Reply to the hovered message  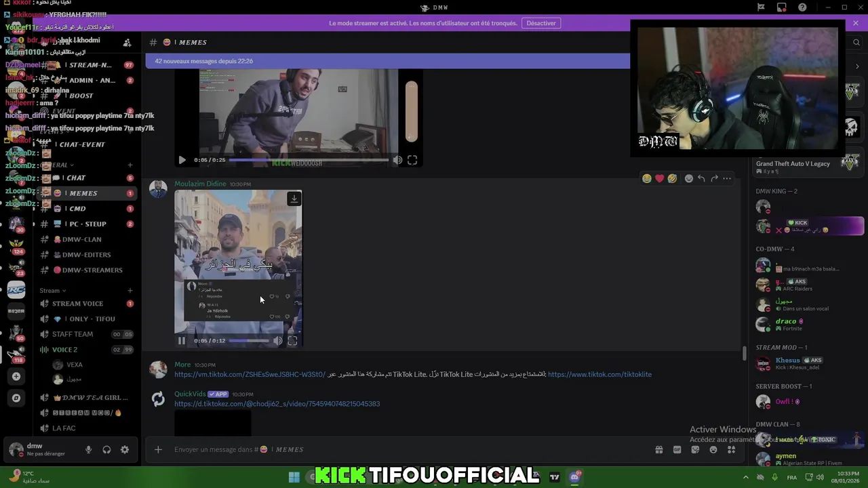(x=701, y=178)
